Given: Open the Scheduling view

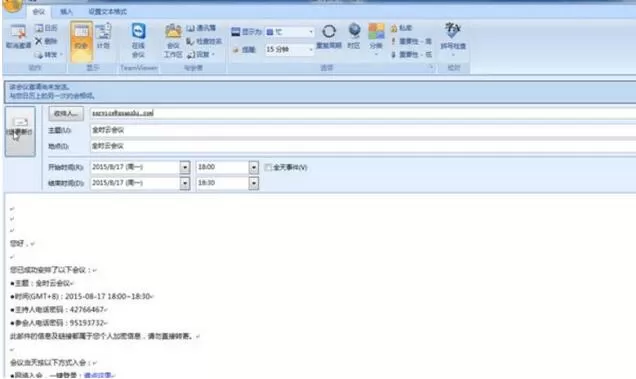Looking at the screenshot, I should pos(103,37).
